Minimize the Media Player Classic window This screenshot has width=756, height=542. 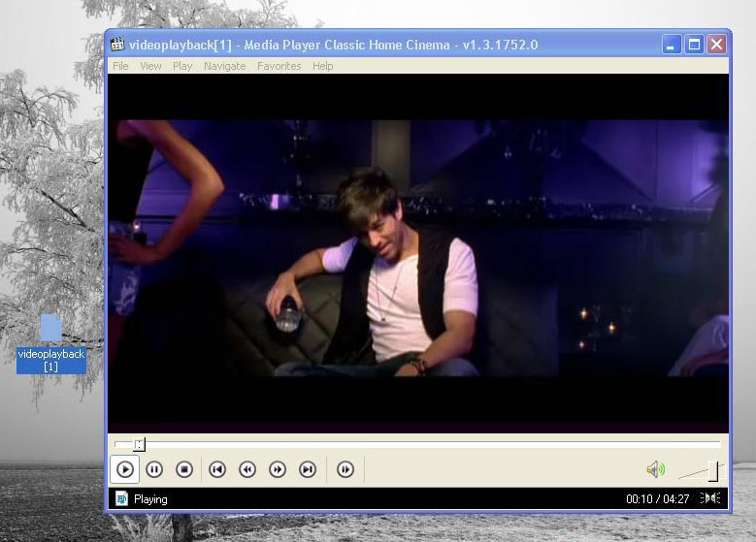[671, 45]
